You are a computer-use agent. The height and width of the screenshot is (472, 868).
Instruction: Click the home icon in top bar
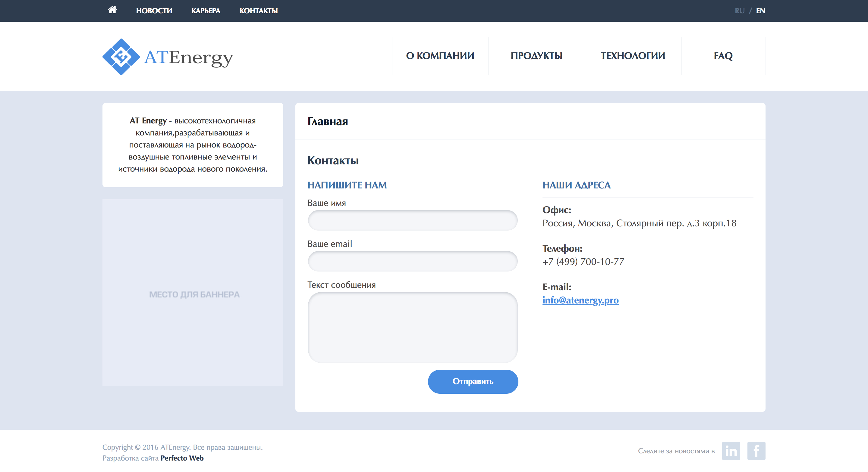coord(112,10)
